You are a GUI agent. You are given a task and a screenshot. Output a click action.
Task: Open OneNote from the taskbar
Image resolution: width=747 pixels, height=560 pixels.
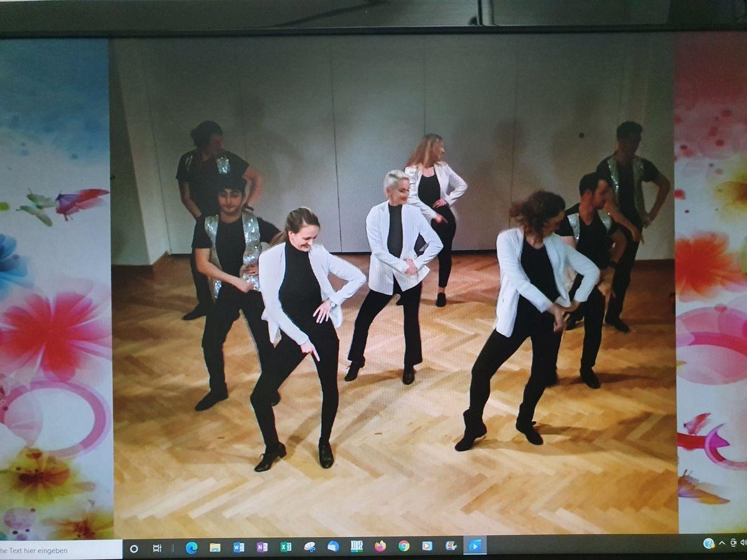tap(262, 548)
